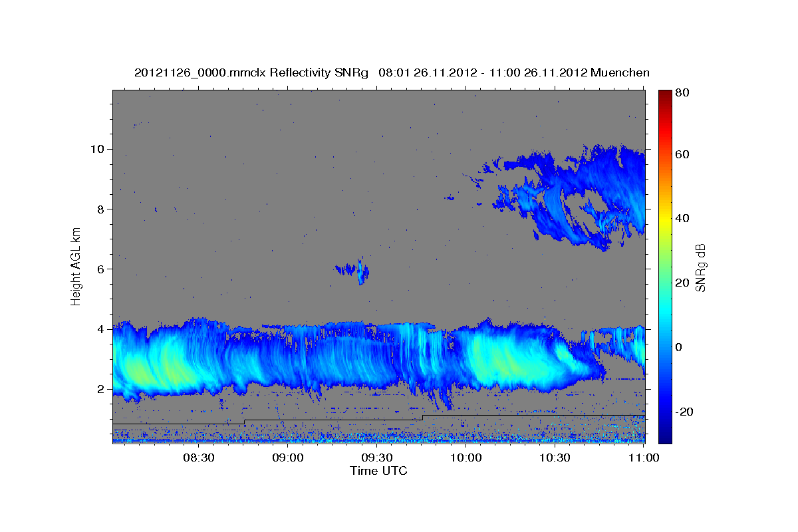Image resolution: width=798 pixels, height=532 pixels.
Task: Click the height tick label '2'
Action: (x=100, y=389)
